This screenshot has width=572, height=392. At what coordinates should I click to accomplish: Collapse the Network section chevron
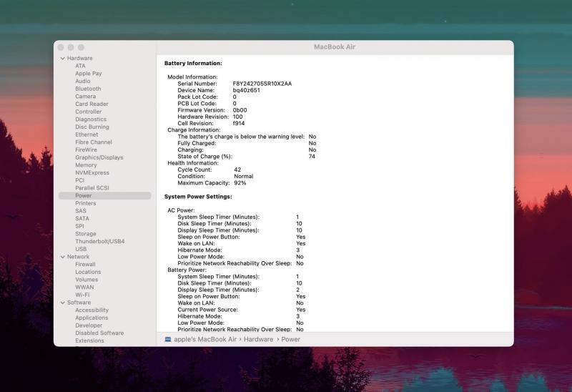click(63, 257)
